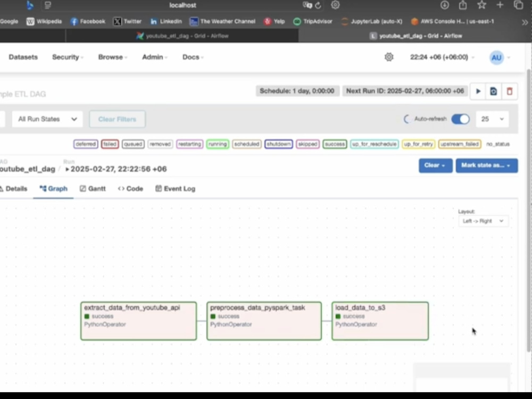
Task: Click the translate icon in the address bar
Action: pyautogui.click(x=307, y=5)
